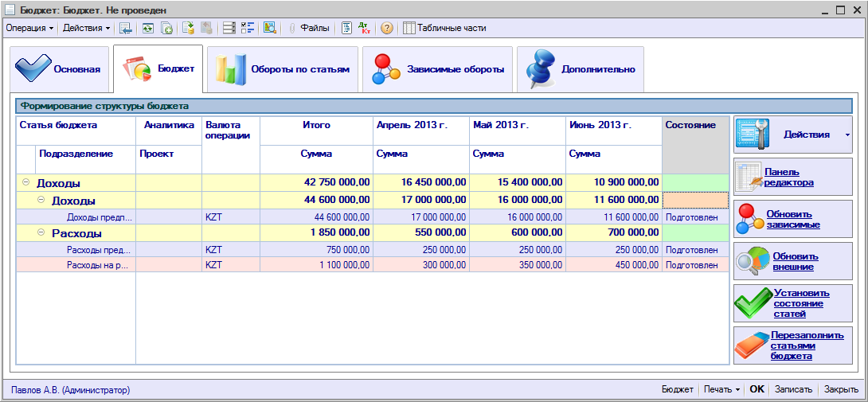Collapse the nested Доходы subgroup
This screenshot has width=868, height=402.
pos(41,200)
